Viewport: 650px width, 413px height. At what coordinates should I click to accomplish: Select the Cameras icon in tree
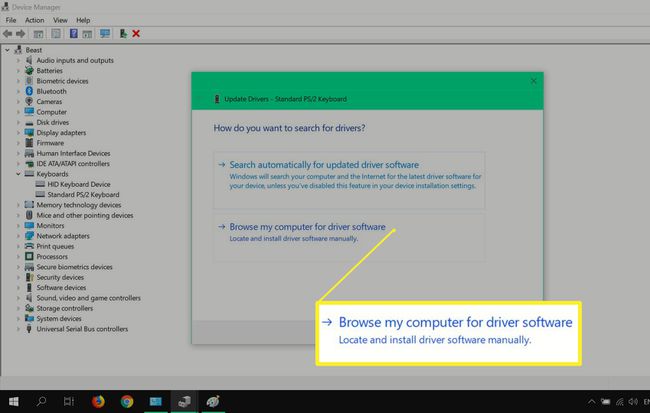pos(29,102)
